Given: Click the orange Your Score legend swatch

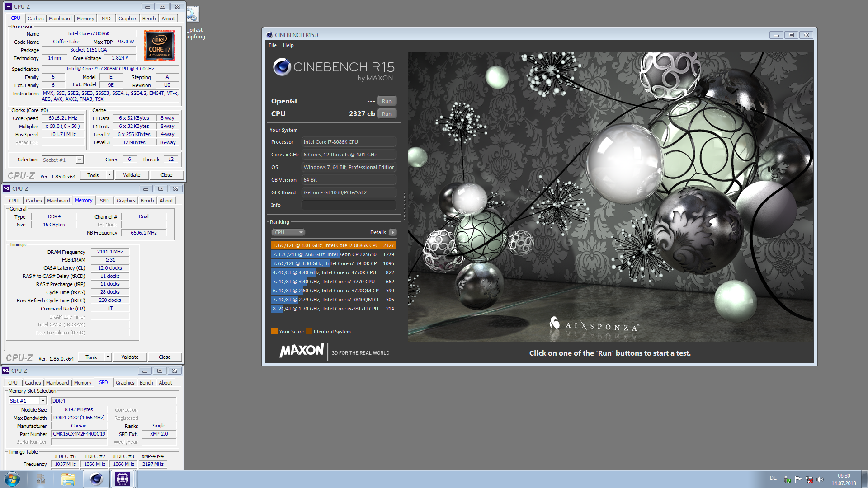Looking at the screenshot, I should (274, 332).
